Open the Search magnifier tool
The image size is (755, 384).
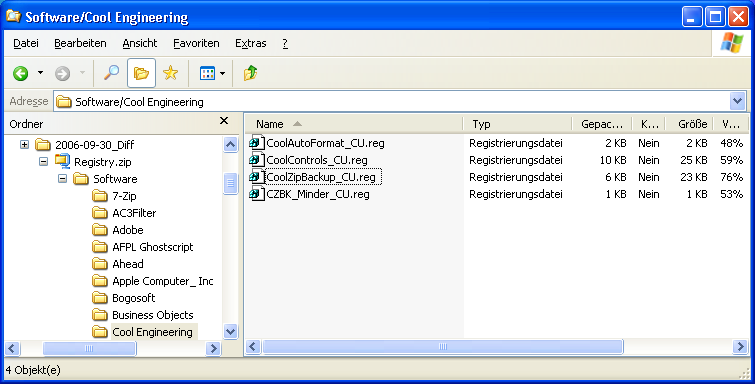click(x=112, y=73)
